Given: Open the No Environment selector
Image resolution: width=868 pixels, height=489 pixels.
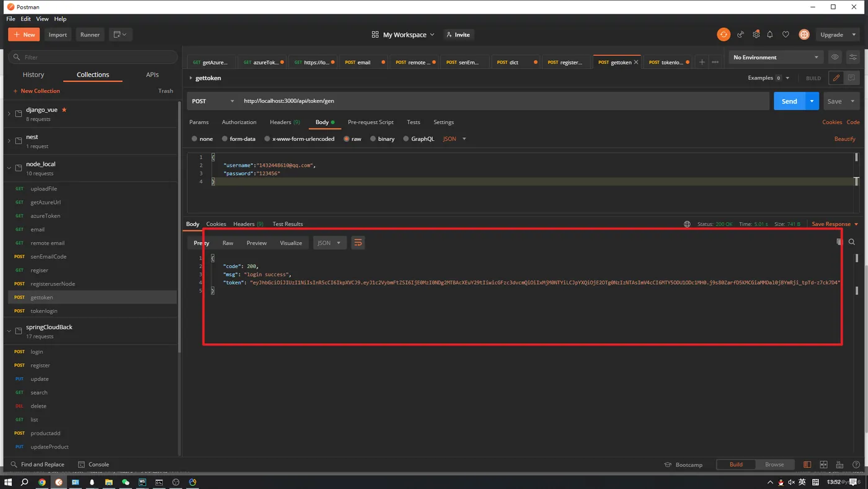Looking at the screenshot, I should click(776, 57).
